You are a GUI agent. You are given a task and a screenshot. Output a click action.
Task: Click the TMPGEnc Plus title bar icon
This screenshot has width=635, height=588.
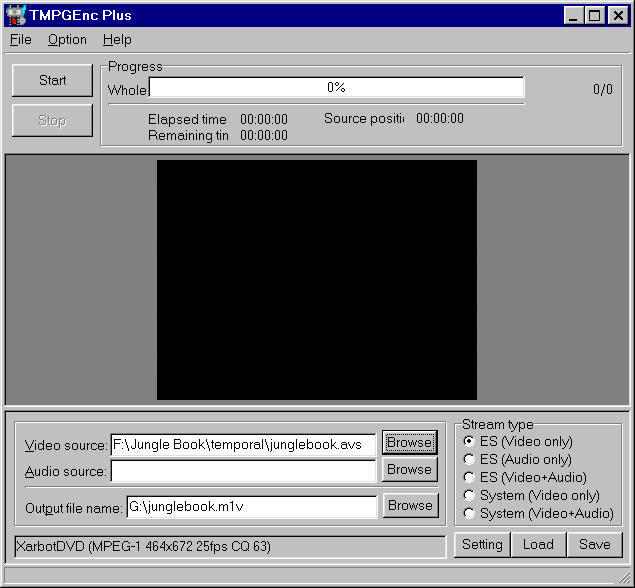16,15
